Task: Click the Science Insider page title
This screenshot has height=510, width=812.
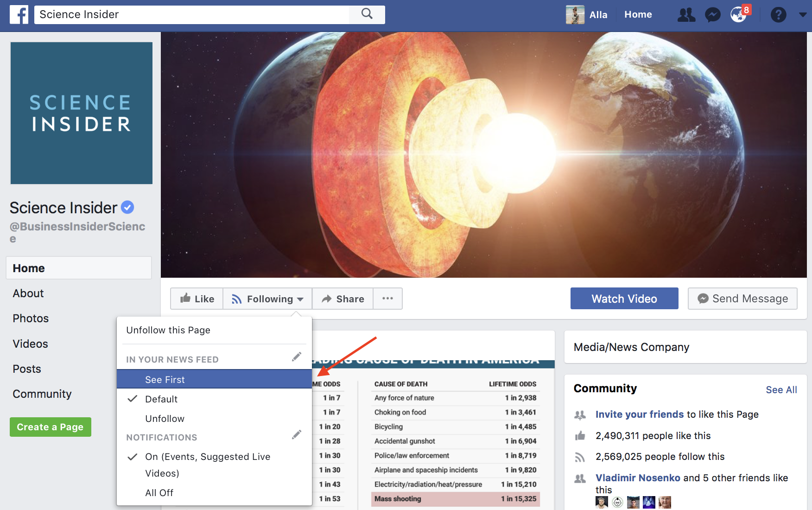Action: 63,208
